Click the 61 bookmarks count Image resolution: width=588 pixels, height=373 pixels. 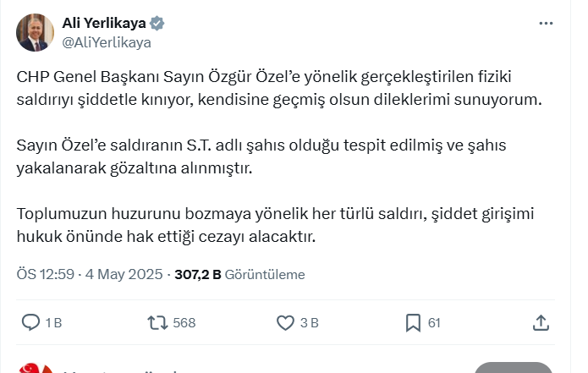tap(435, 322)
